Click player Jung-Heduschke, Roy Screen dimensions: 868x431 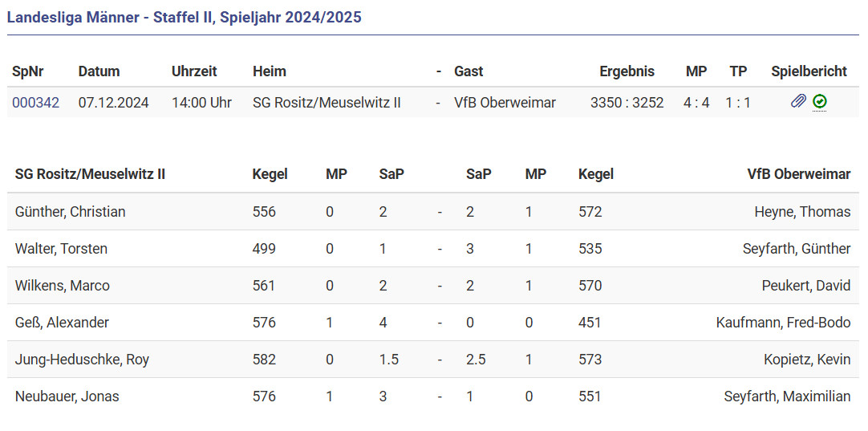point(82,360)
